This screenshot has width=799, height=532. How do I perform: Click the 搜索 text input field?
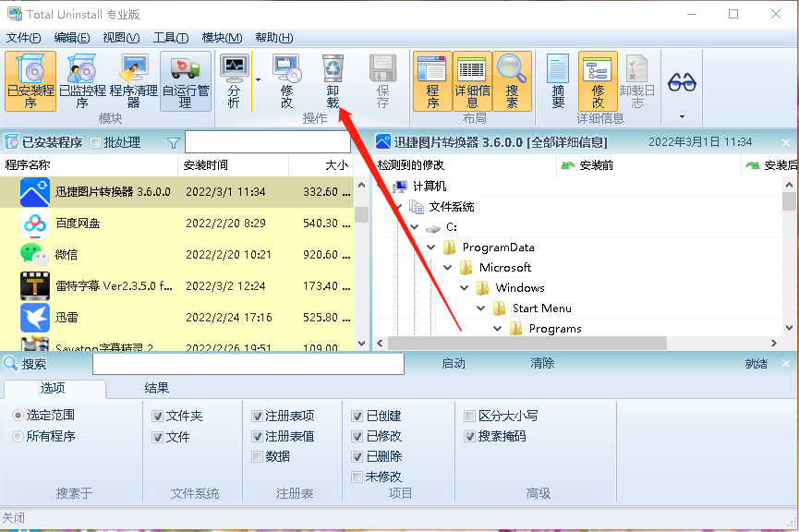point(248,364)
